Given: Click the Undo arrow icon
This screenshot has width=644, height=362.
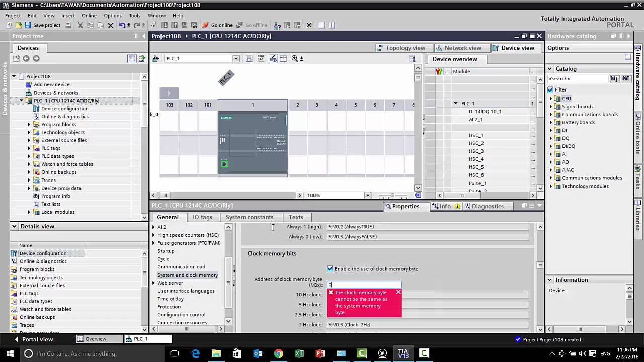Looking at the screenshot, I should click(122, 25).
